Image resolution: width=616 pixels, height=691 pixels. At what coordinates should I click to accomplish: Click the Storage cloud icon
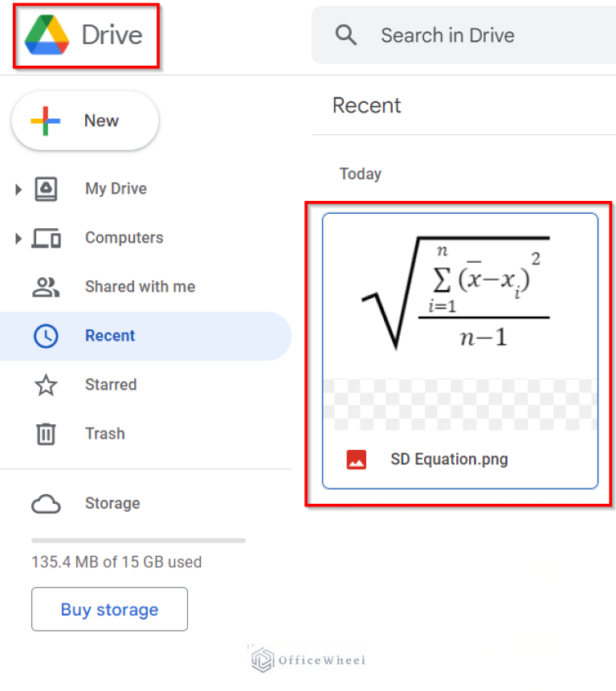tap(47, 503)
